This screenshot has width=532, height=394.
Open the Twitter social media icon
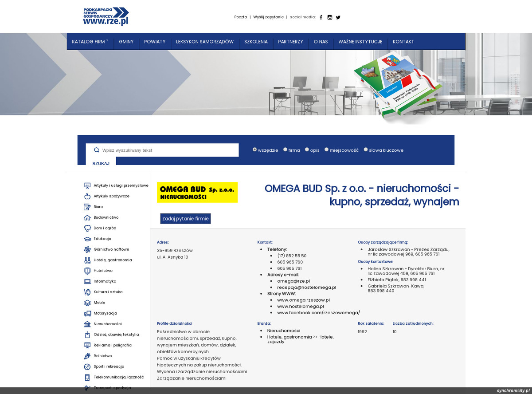click(x=338, y=17)
